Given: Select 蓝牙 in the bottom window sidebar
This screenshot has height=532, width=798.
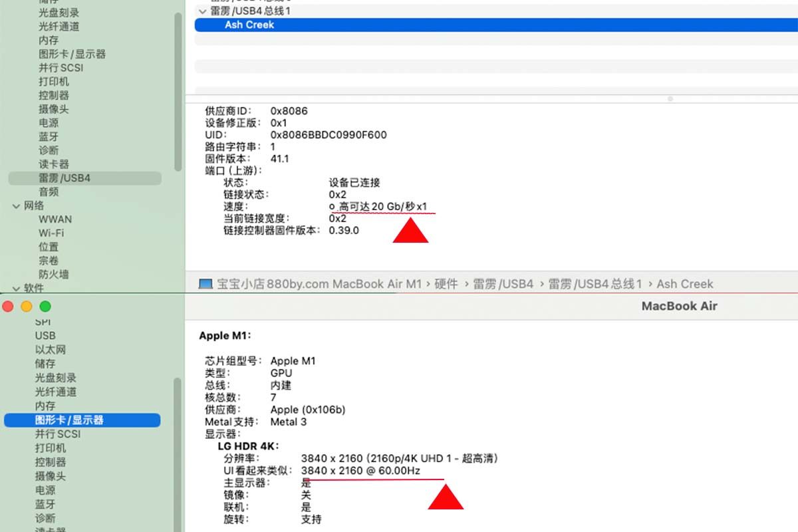Looking at the screenshot, I should (45, 504).
